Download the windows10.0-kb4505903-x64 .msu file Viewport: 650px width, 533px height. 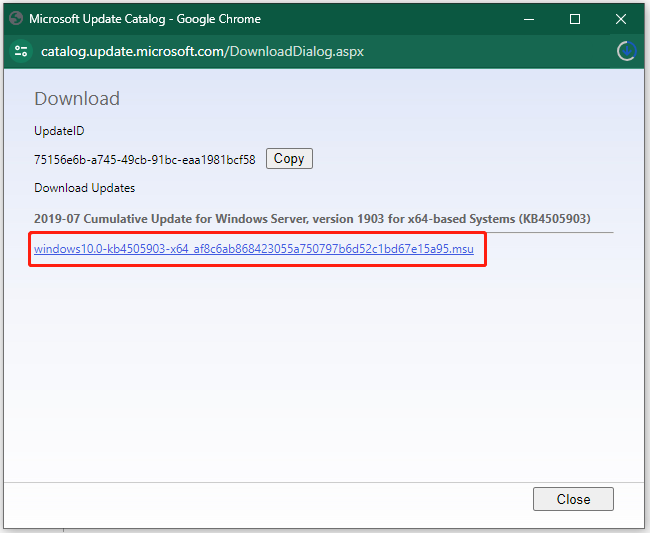tap(254, 249)
